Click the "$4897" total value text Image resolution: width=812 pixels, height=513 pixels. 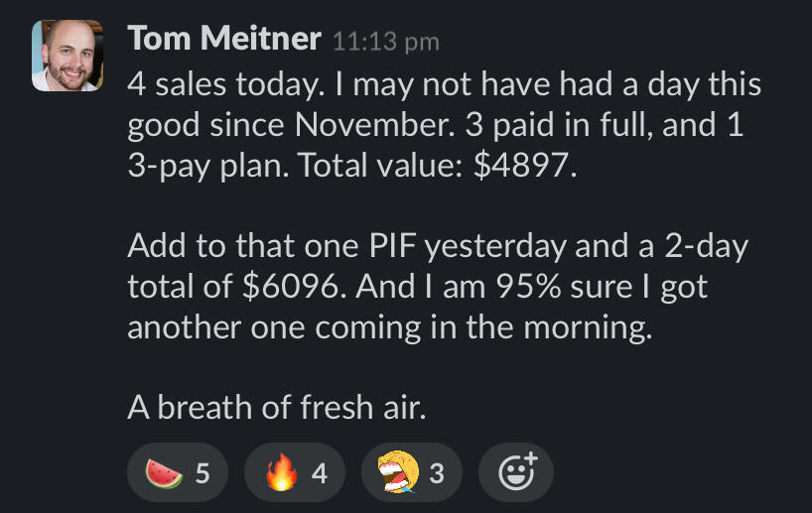[x=523, y=167]
